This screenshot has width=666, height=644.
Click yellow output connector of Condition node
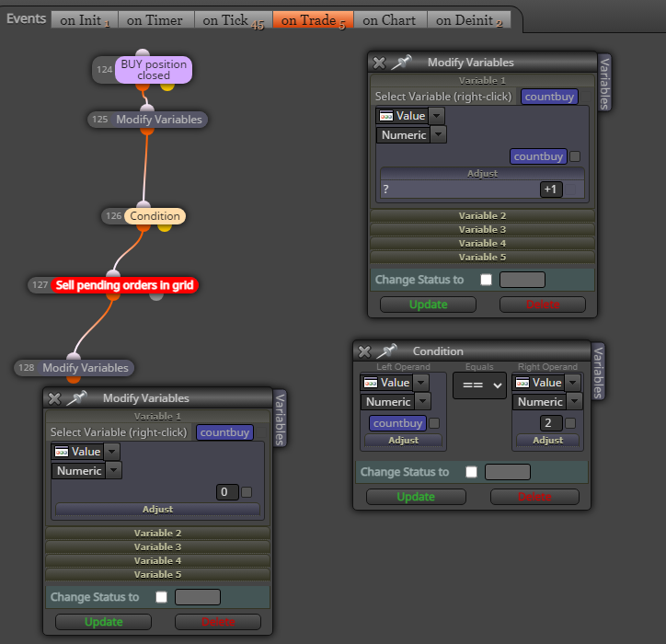click(165, 227)
